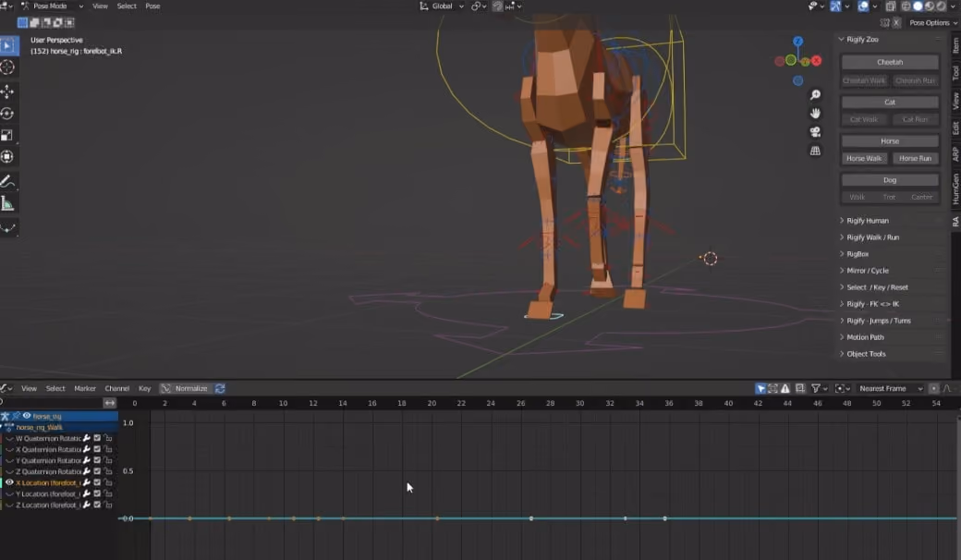Uncheck the X Quaternion Rotation mute checkbox

(97, 449)
